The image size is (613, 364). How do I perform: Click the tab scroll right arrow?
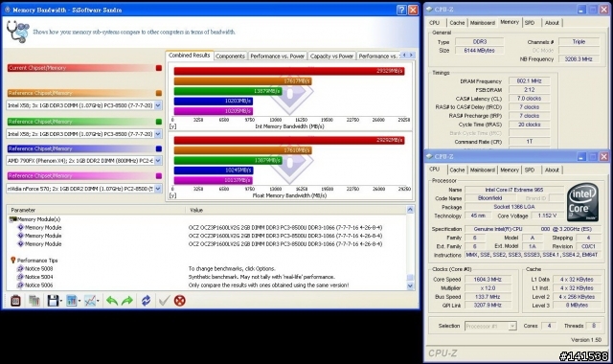(411, 56)
